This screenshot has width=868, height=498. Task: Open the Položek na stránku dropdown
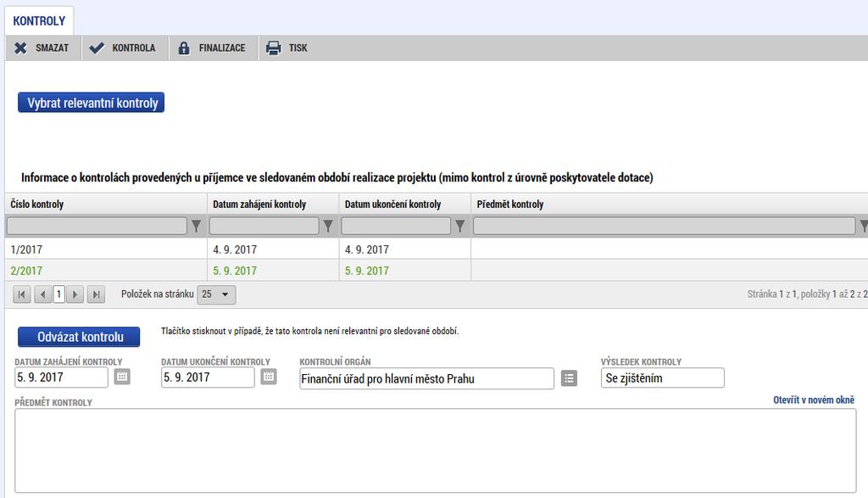[216, 294]
